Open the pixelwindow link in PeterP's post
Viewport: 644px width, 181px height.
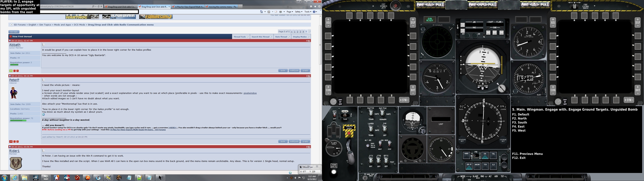pyautogui.click(x=250, y=93)
